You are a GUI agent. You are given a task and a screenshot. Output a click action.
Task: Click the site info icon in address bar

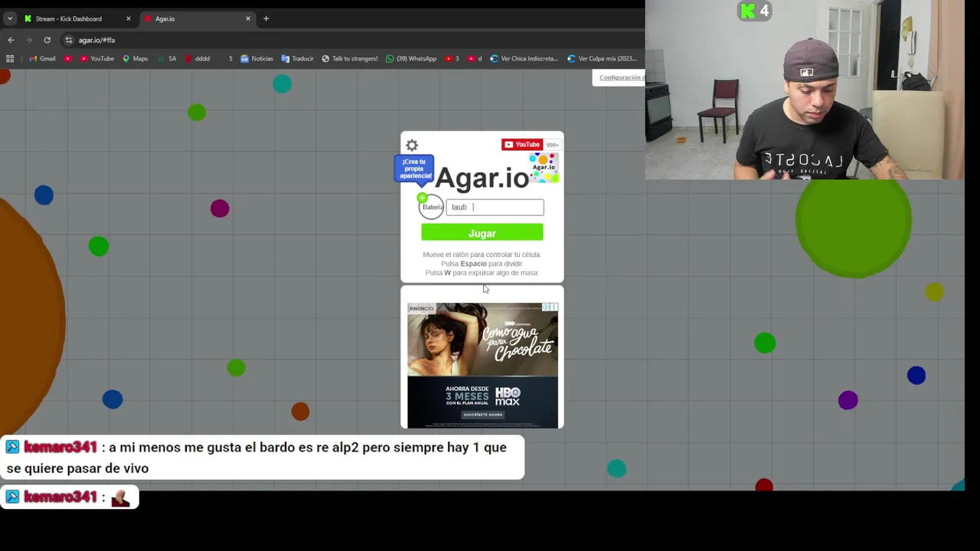[68, 40]
